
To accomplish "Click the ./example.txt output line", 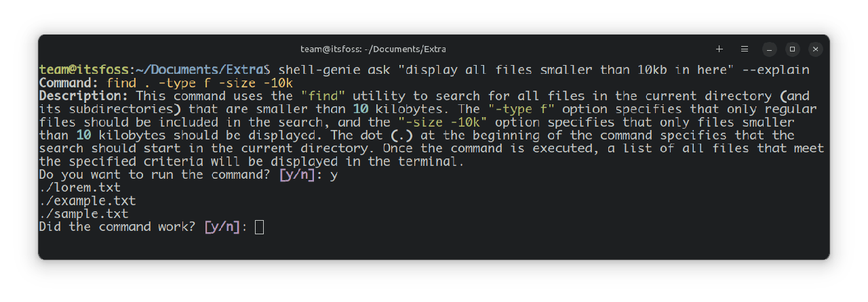I will (x=87, y=200).
